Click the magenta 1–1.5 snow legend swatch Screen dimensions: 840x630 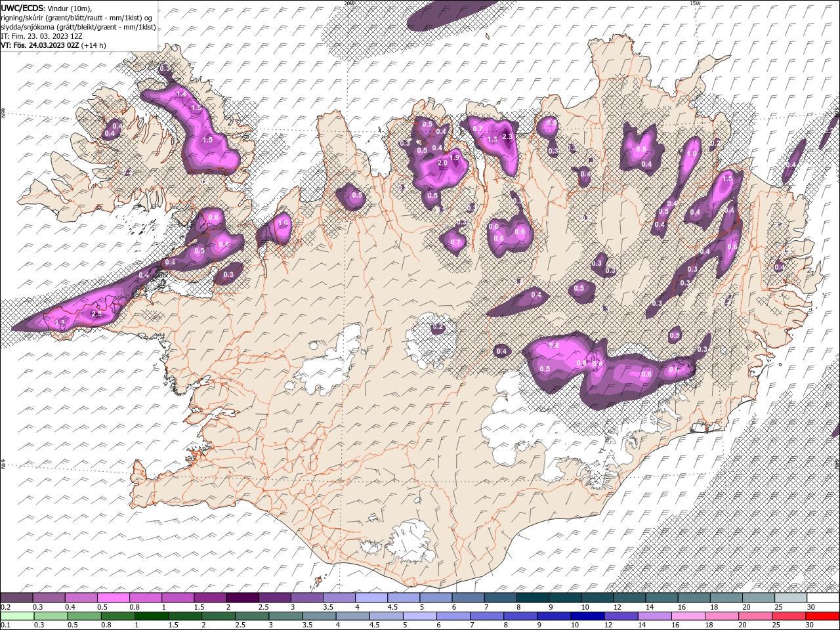coord(177,598)
